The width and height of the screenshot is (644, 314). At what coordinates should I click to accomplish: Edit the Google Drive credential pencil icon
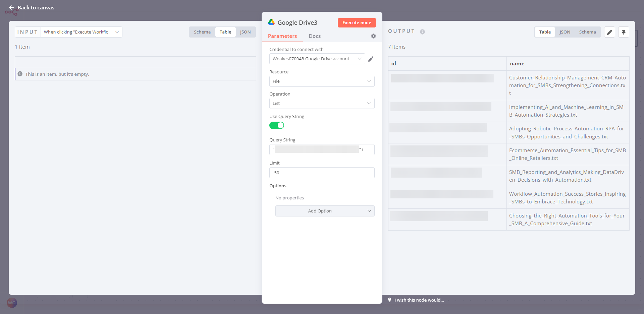[371, 59]
